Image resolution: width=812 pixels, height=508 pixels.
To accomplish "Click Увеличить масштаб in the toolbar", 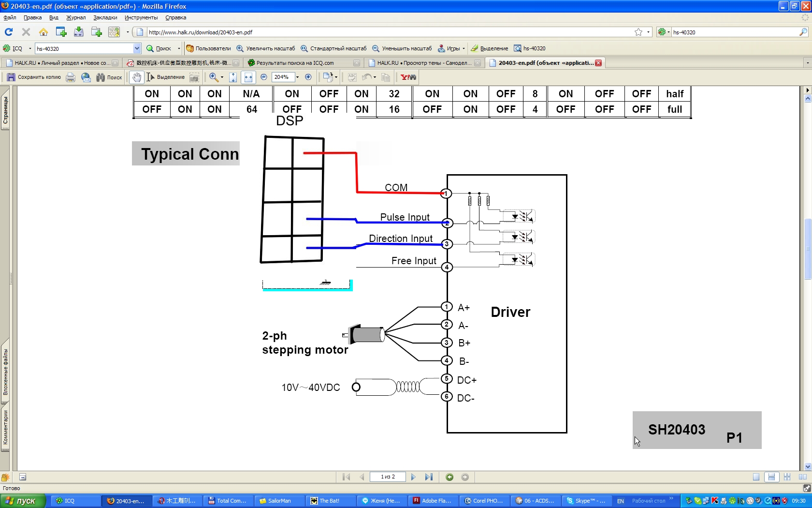I will click(265, 48).
